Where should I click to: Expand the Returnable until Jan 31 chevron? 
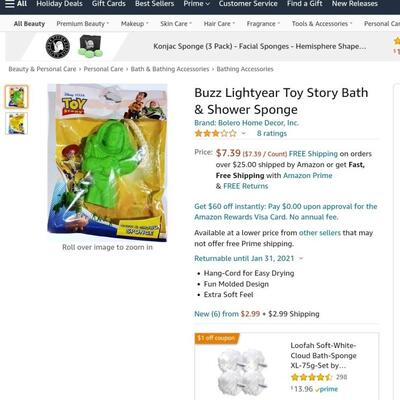301,259
